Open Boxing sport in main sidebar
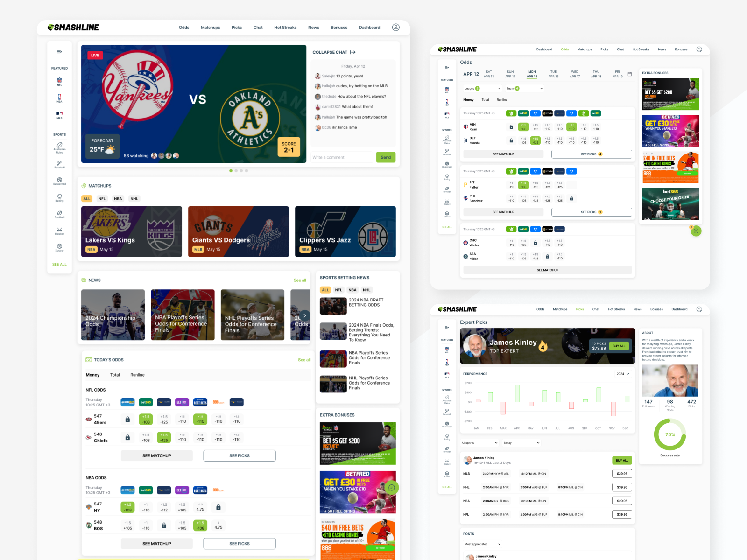 coord(59,198)
